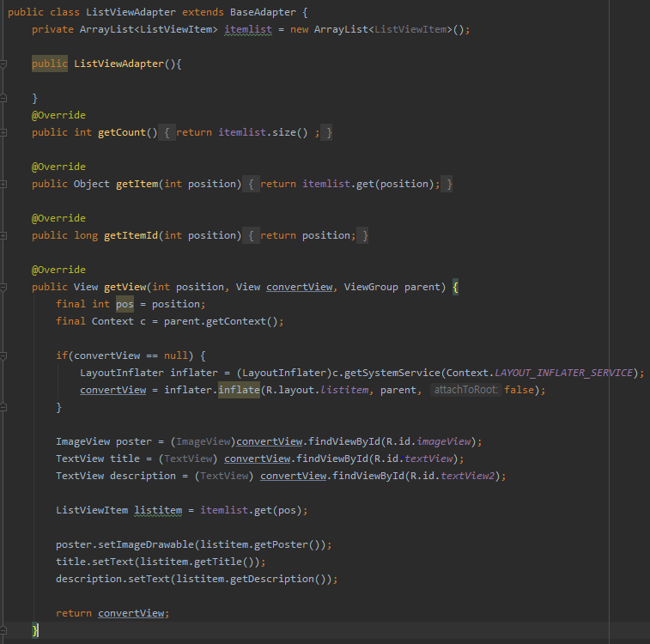The height and width of the screenshot is (644, 650).
Task: Click itemlist.size() in the getCount body
Action: 263,132
